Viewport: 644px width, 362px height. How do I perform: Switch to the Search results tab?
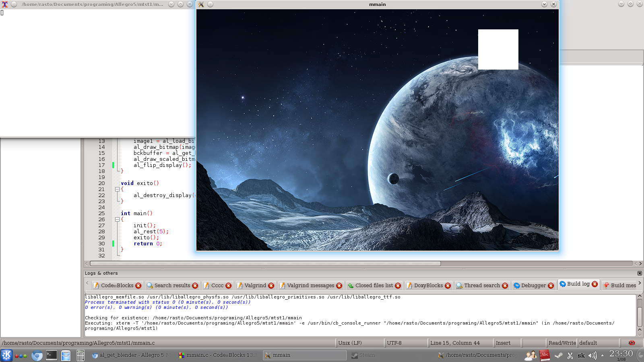point(172,286)
